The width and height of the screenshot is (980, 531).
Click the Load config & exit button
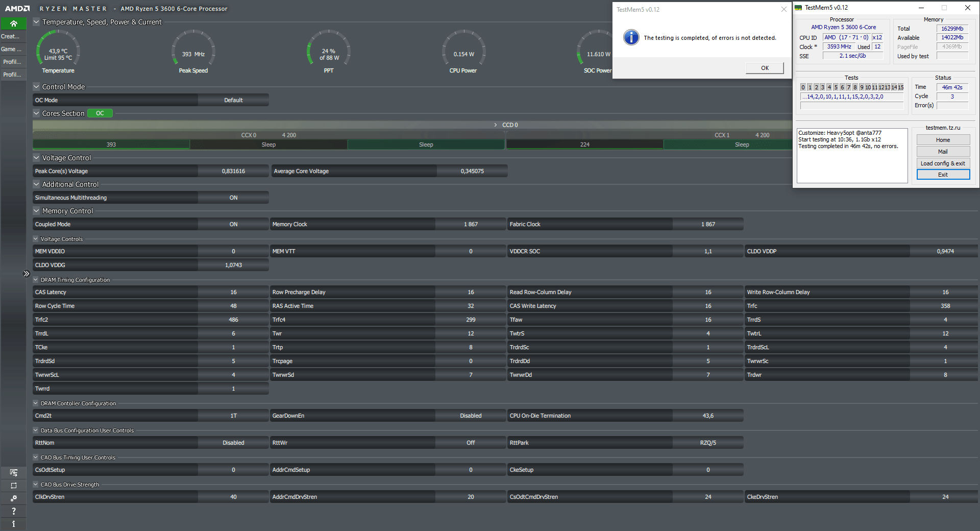click(x=943, y=163)
